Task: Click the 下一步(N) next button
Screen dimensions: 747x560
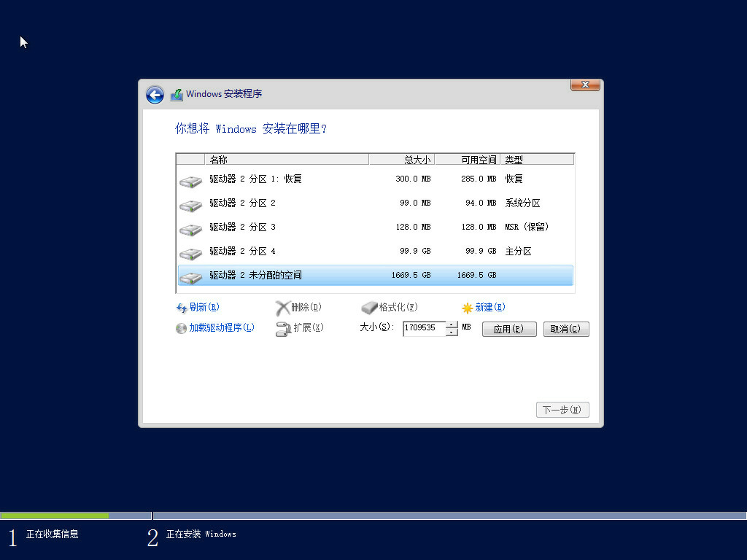Action: click(x=562, y=410)
